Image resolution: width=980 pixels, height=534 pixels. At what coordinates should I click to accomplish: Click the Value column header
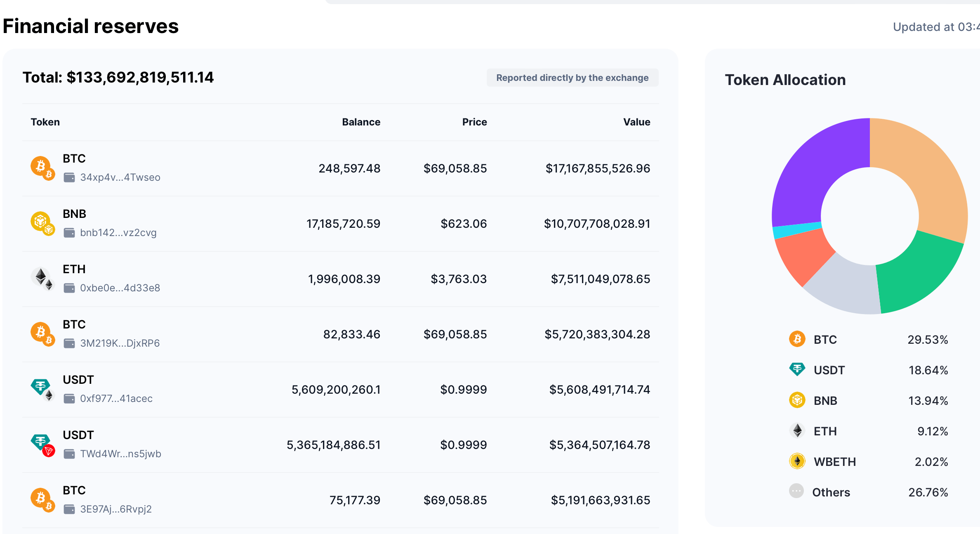click(637, 122)
